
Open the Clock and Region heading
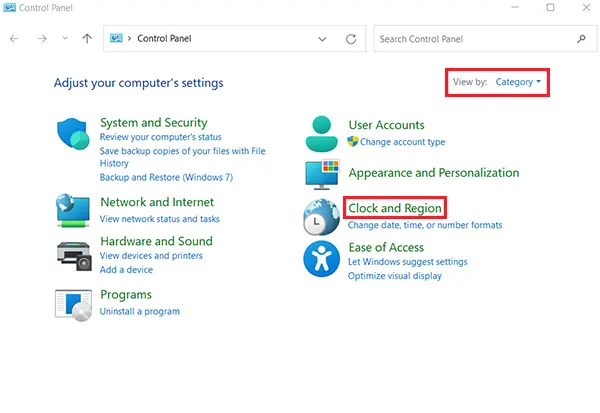point(394,208)
